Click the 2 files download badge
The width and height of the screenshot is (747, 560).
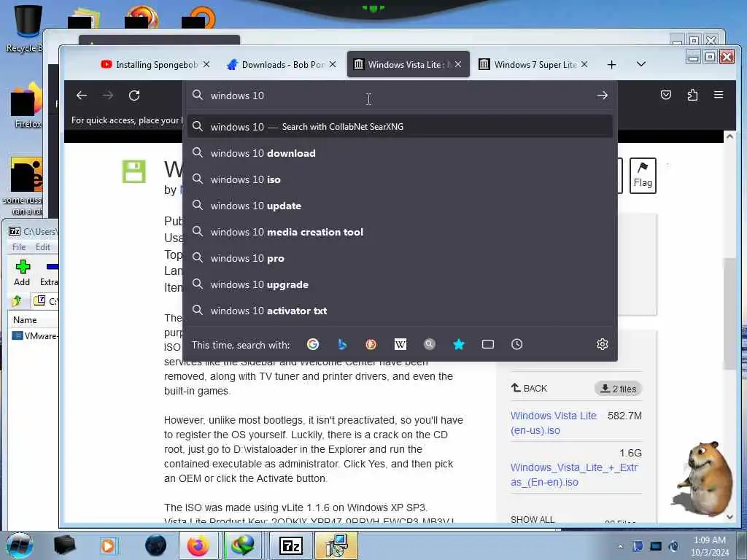pos(618,389)
